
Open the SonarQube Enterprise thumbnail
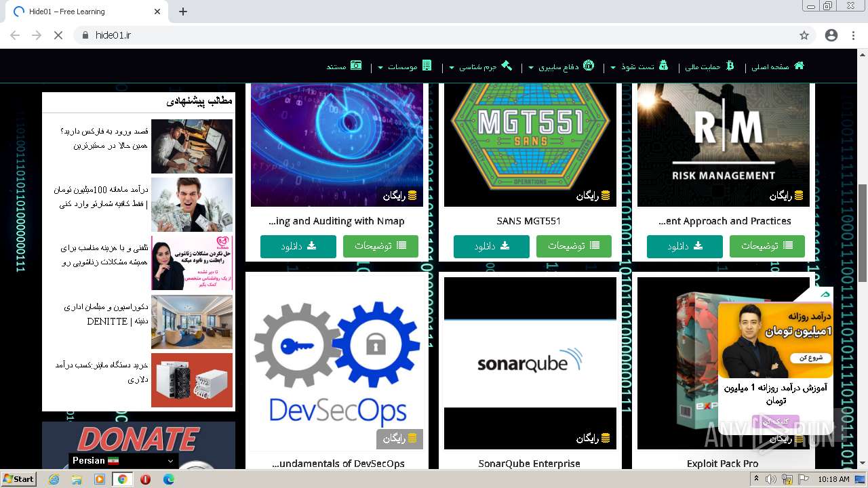pyautogui.click(x=530, y=363)
